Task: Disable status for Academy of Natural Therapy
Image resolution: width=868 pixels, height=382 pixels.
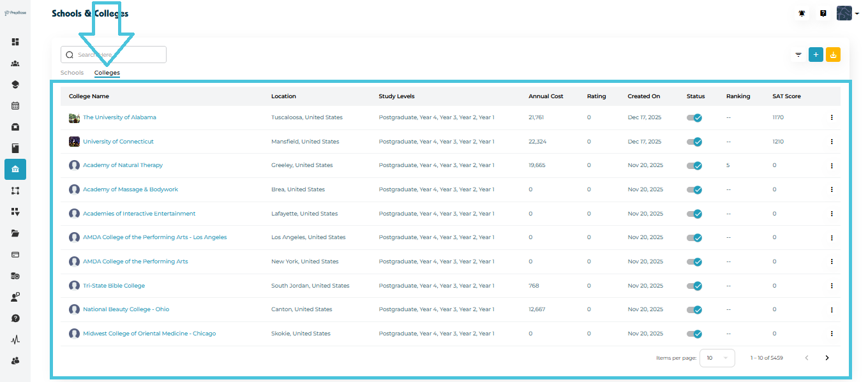Action: tap(694, 166)
